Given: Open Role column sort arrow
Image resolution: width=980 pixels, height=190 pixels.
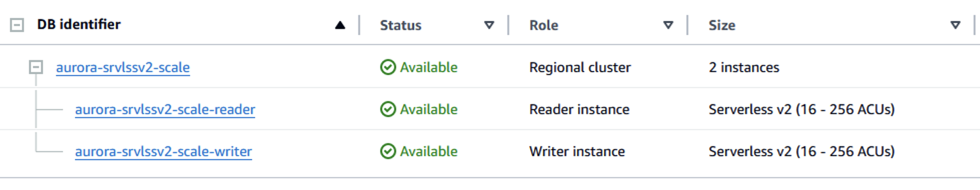Looking at the screenshot, I should pos(669,25).
